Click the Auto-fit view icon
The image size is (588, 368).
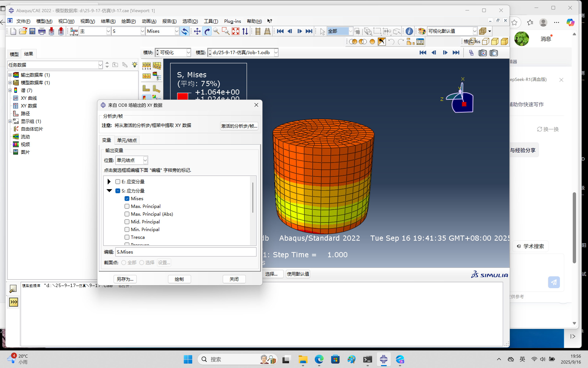click(x=235, y=31)
